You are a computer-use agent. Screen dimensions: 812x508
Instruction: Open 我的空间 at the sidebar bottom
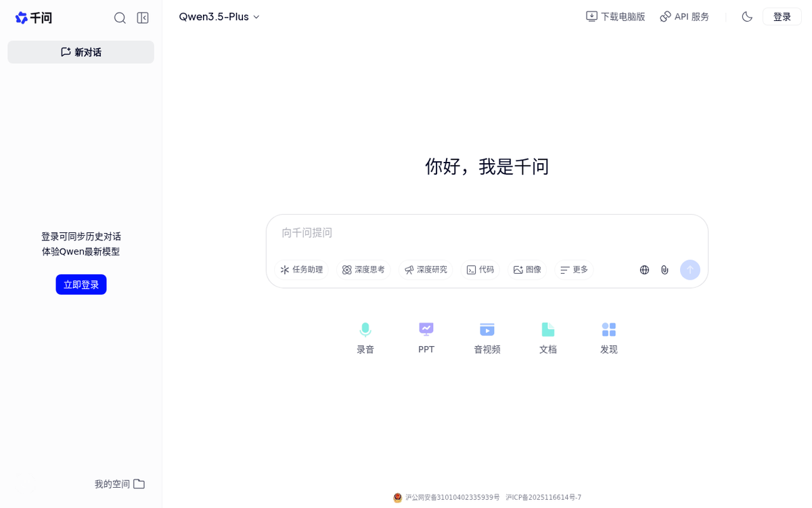click(x=120, y=484)
